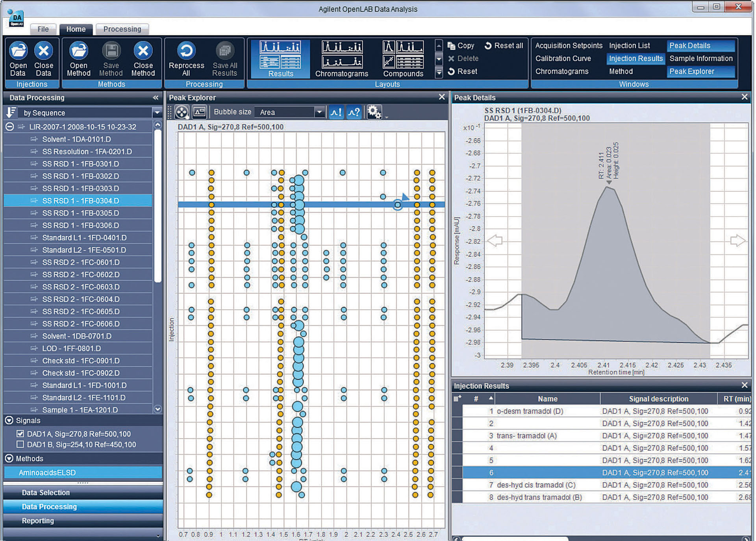Viewport: 756px width, 541px height.
Task: Collapse the Methods section
Action: point(9,458)
